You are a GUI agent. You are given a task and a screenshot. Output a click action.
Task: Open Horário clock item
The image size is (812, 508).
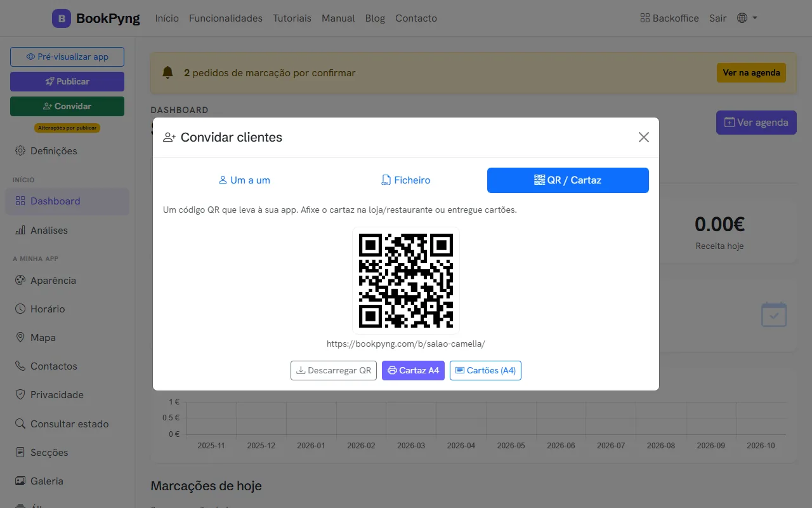[67, 309]
